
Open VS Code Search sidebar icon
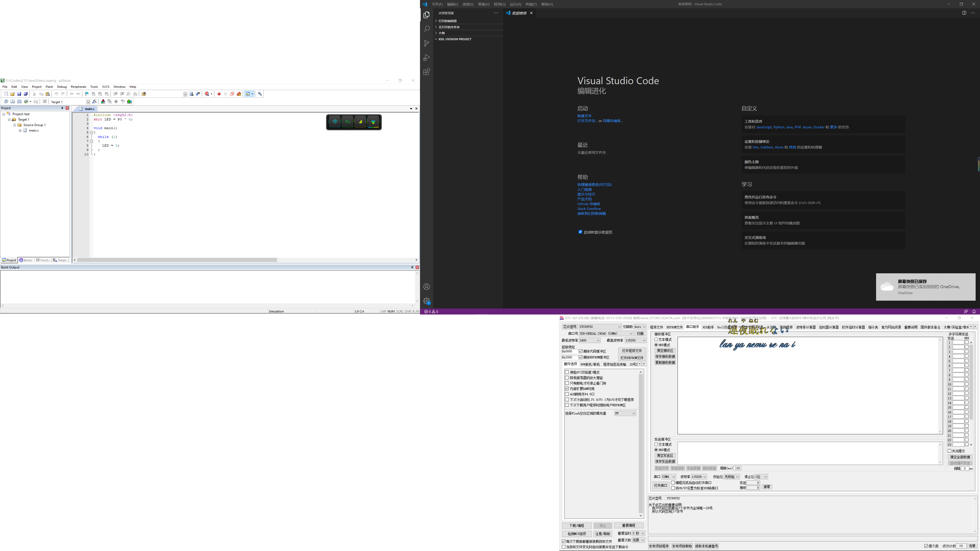[427, 29]
